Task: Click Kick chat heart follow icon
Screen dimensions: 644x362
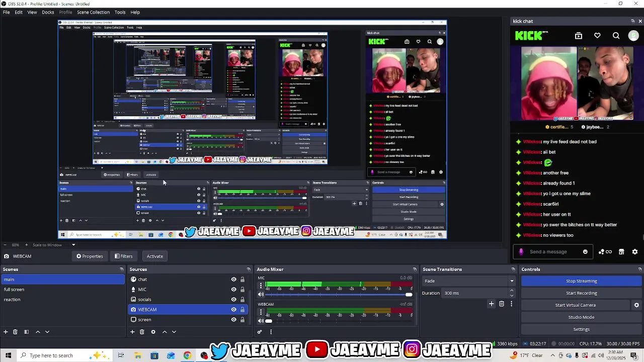Action: (x=597, y=36)
